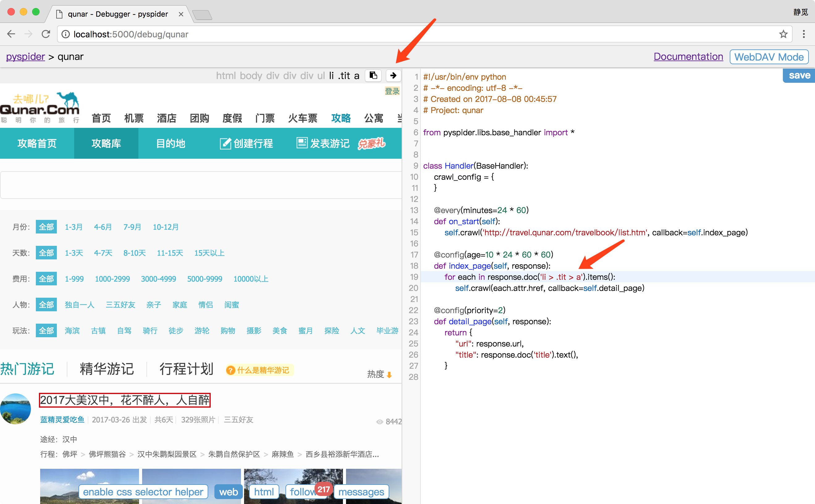Select 全部 for the 天数 filter
This screenshot has width=815, height=504.
46,253
